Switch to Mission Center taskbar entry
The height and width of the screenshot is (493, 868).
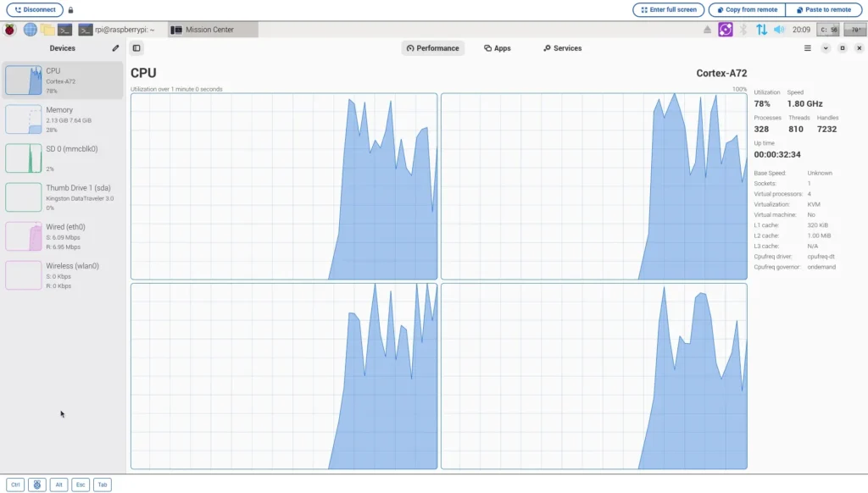coord(213,30)
